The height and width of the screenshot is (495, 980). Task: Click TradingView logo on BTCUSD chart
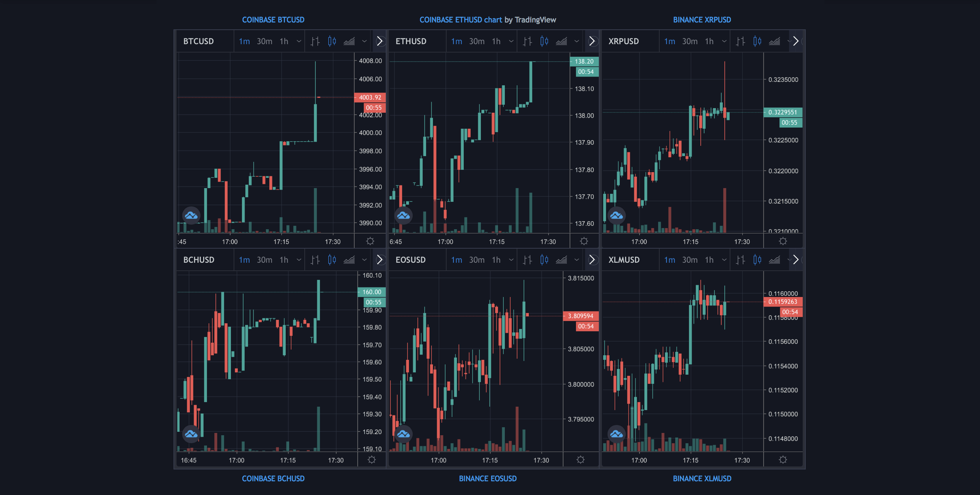click(x=191, y=216)
